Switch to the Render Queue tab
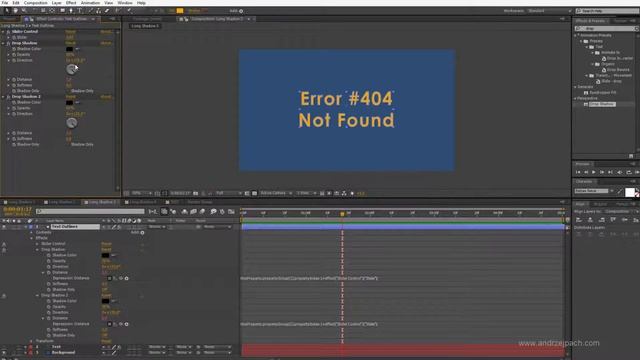Screen dimensions: 640x360 (200, 202)
